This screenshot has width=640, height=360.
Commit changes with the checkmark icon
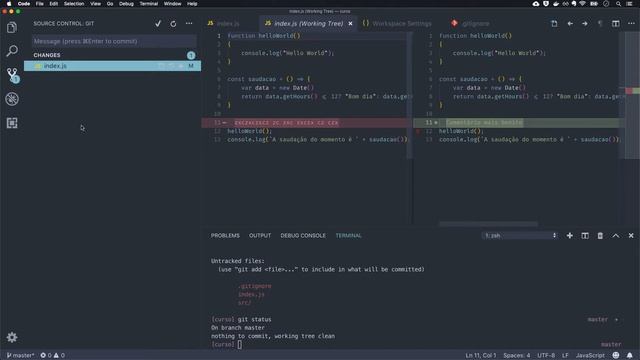coord(158,24)
